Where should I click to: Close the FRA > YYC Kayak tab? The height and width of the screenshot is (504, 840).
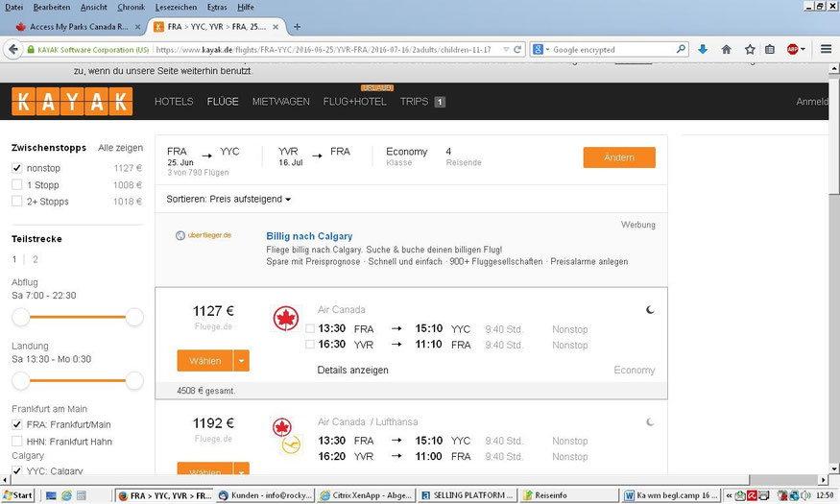coord(276,27)
